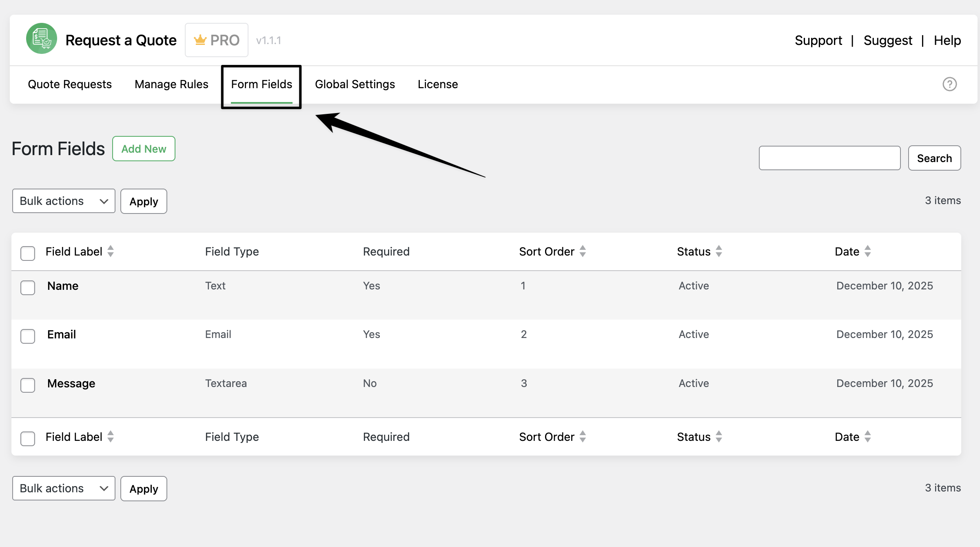This screenshot has height=547, width=980.
Task: Click the search input field
Action: [829, 158]
